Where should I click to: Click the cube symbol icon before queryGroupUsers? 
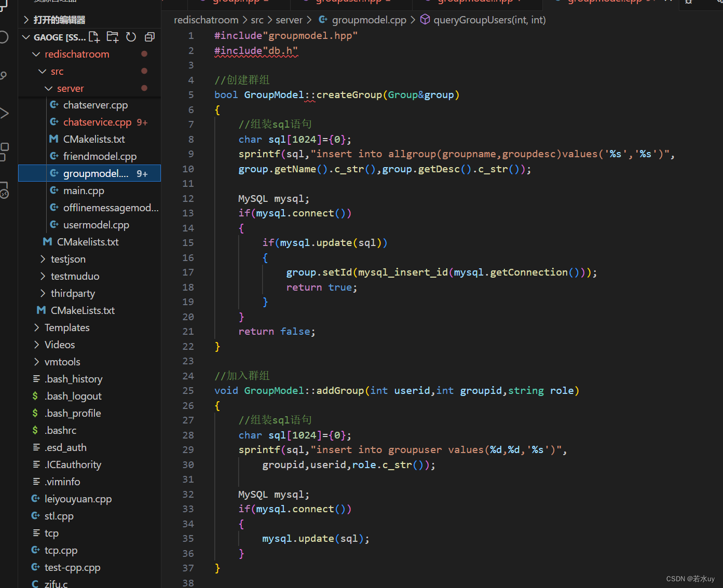coord(425,20)
